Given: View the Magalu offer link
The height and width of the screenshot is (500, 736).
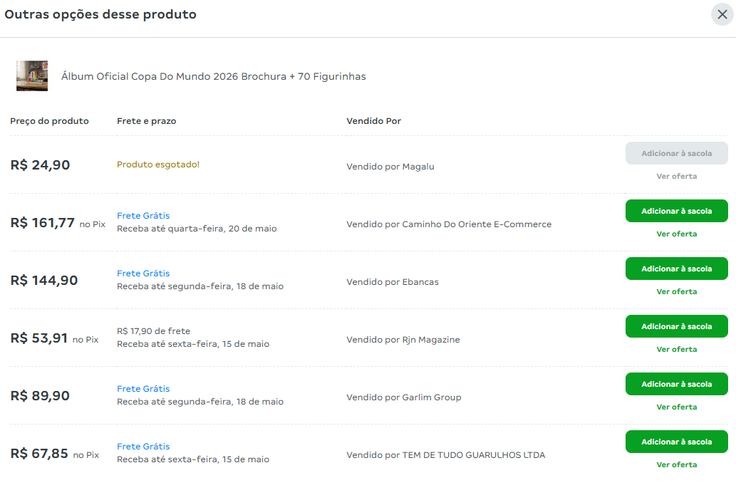Looking at the screenshot, I should coord(676,177).
